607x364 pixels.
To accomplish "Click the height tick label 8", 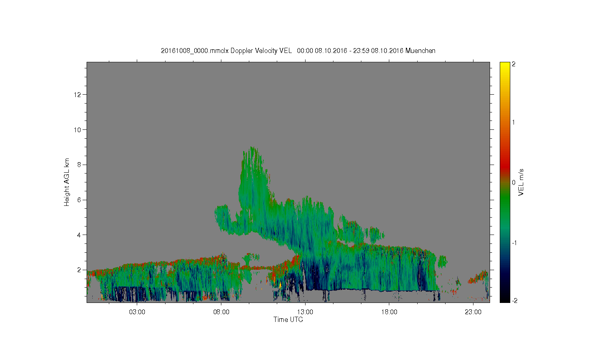I will 80,165.
